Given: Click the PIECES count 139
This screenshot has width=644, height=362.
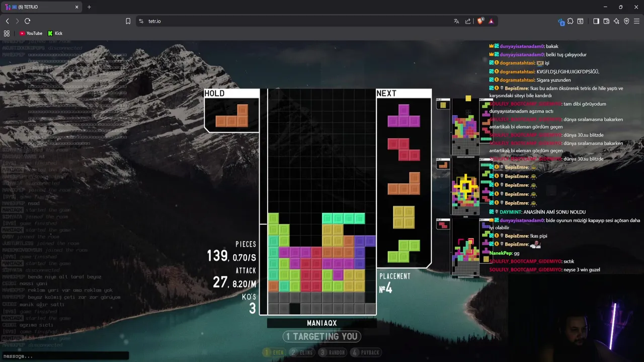Looking at the screenshot, I should [217, 256].
